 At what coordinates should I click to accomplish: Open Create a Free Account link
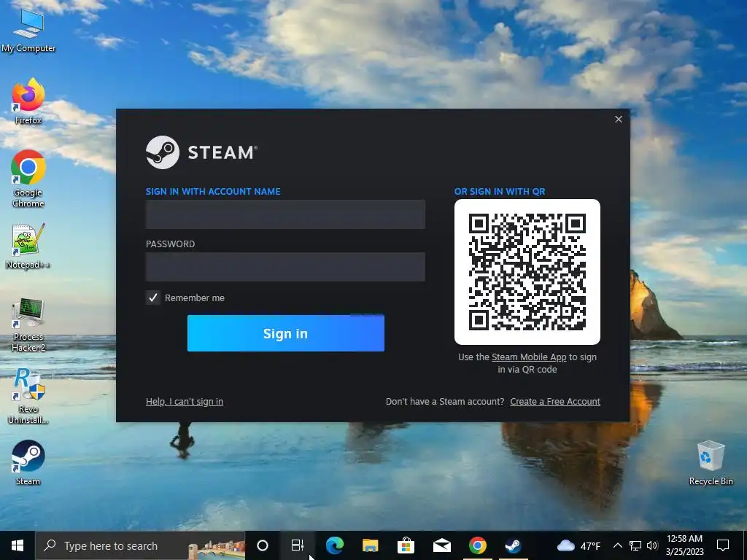[x=555, y=402]
